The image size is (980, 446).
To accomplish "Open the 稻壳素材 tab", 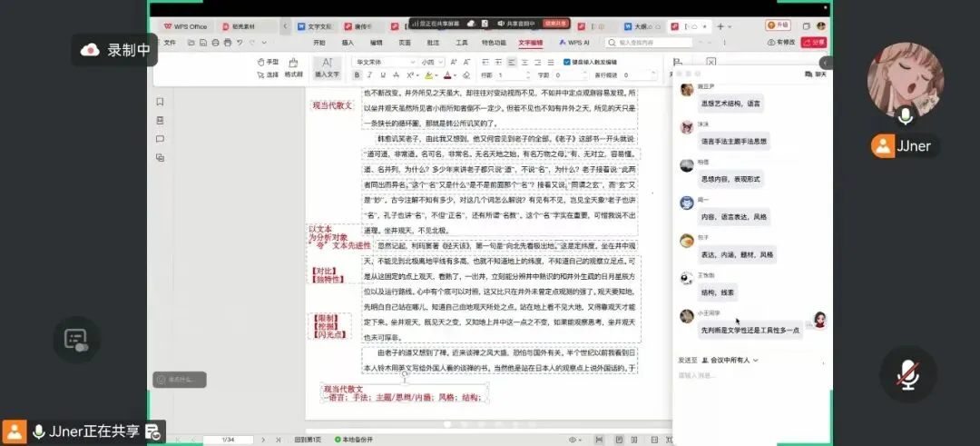I will coord(248,26).
